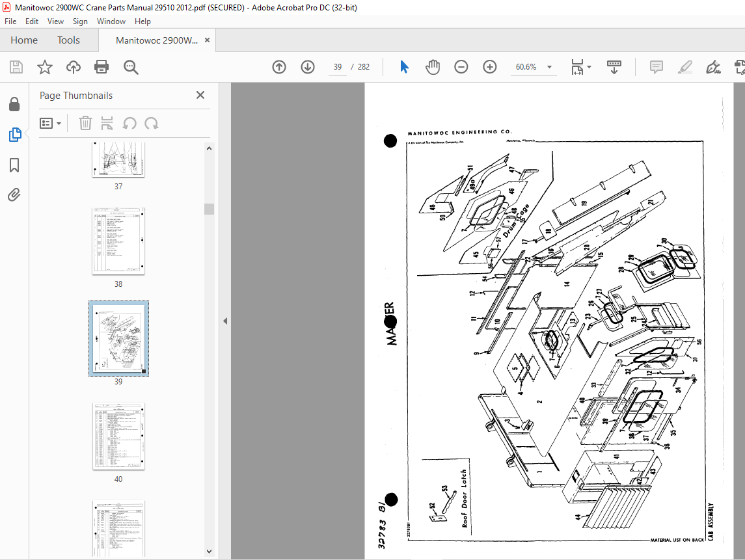Click the Page Thumbnails panel heading
Screen dimensions: 745x560
tap(76, 96)
